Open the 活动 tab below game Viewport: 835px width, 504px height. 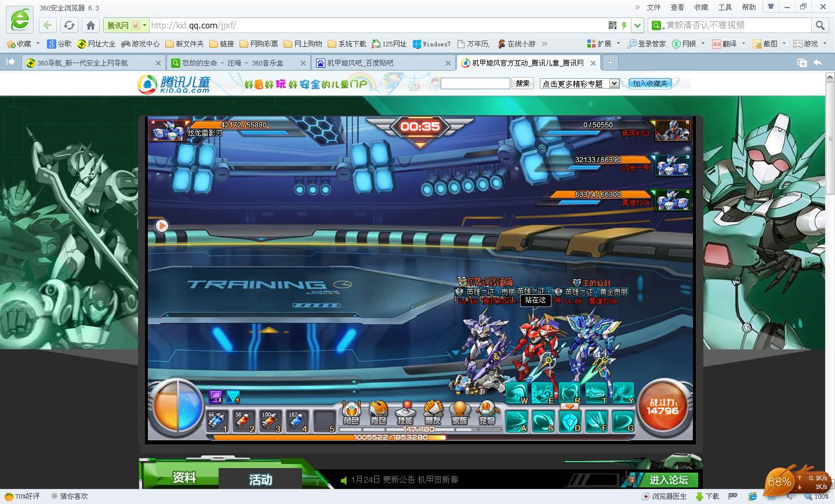coord(260,480)
